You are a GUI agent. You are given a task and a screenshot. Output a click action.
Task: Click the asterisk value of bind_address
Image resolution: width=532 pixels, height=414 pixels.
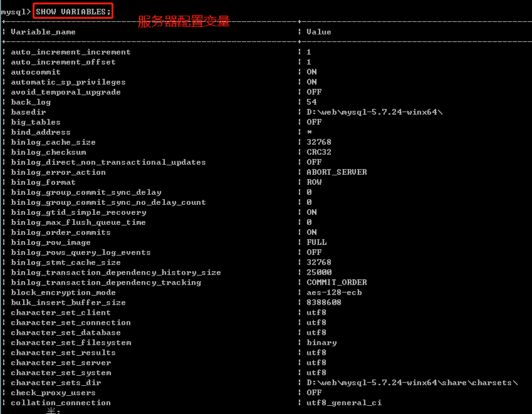pos(310,132)
